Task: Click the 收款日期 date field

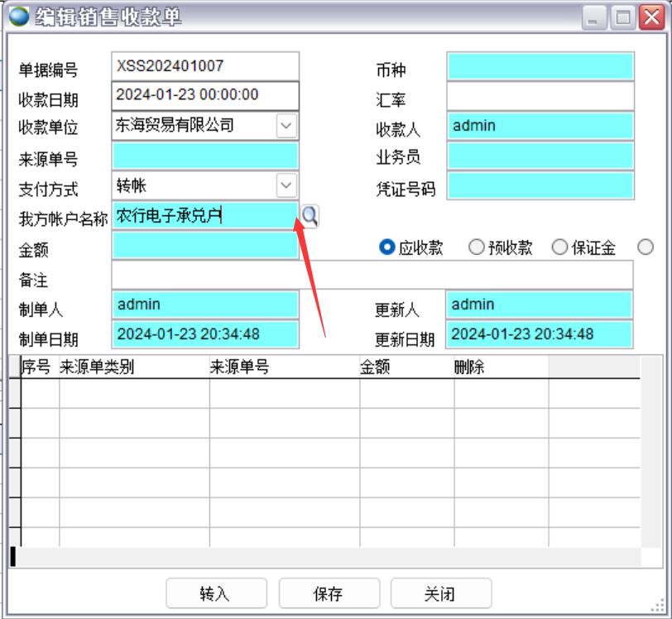Action: [x=204, y=96]
